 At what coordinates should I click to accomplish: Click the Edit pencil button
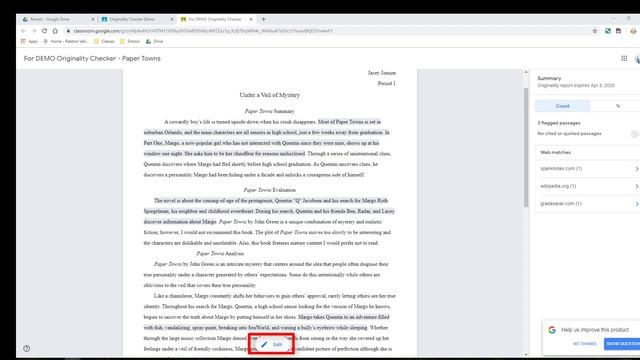[x=271, y=344]
